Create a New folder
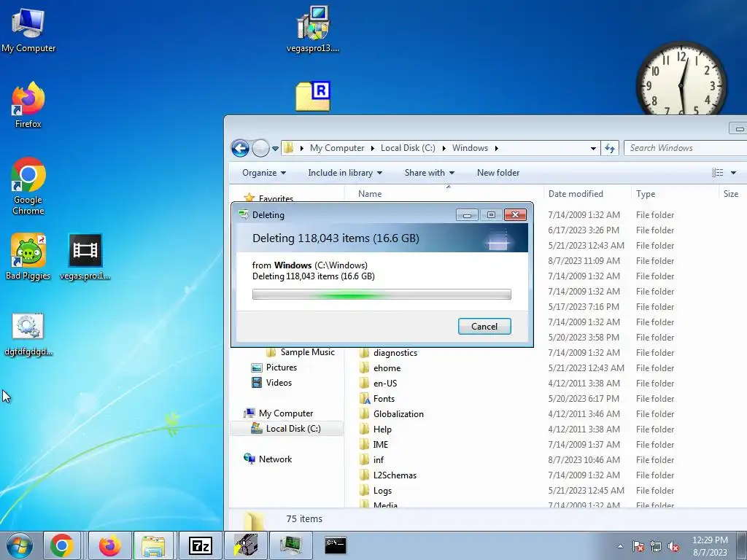This screenshot has width=747, height=560. click(498, 173)
